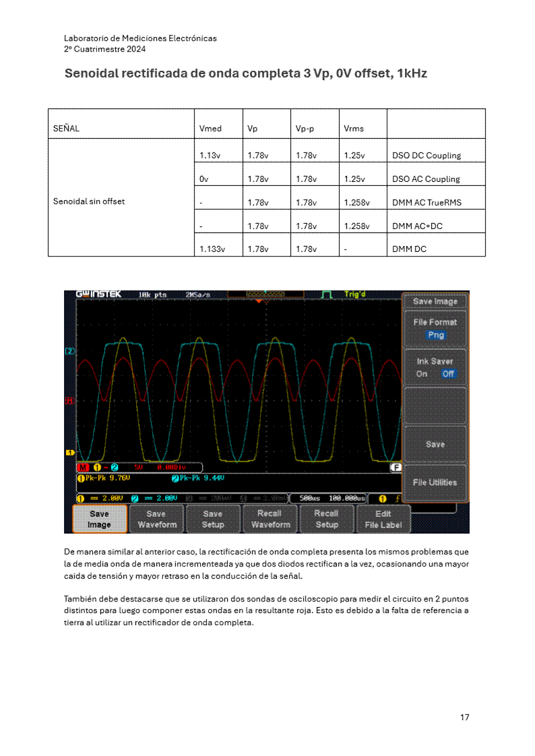Click the red M math badge
The image size is (535, 756).
83,467
